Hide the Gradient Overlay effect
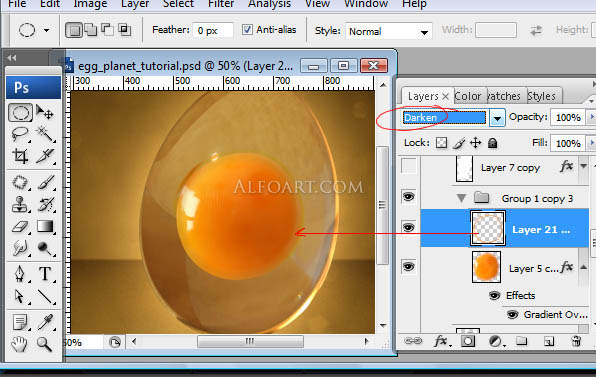The image size is (596, 377). click(512, 314)
